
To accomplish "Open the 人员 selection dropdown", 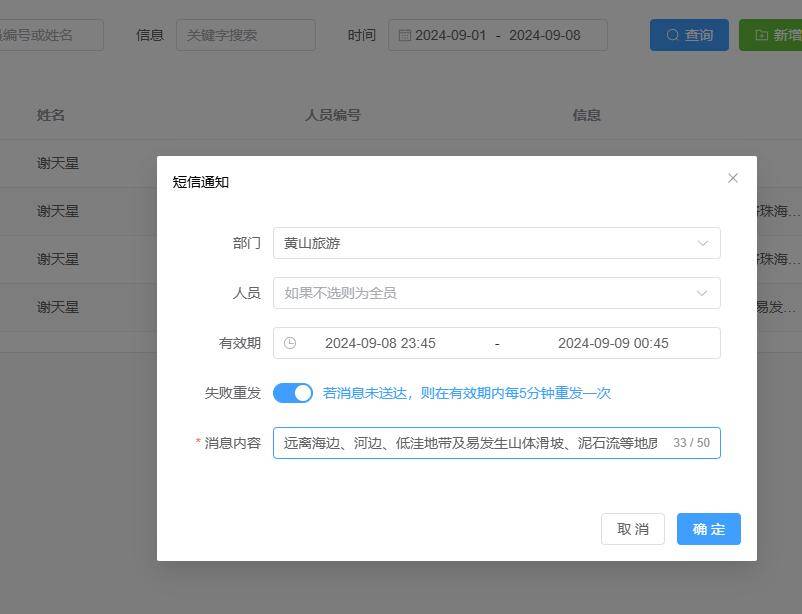I will (496, 293).
